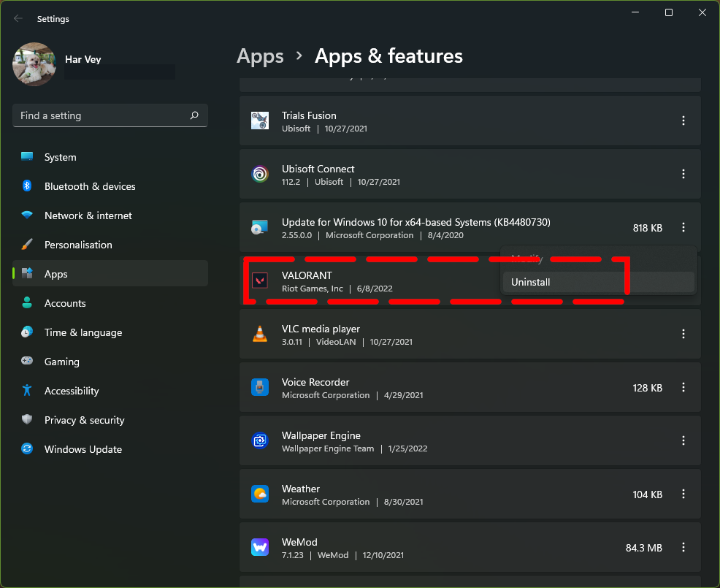The height and width of the screenshot is (588, 720).
Task: Click the Personalisation paintbrush icon
Action: [27, 245]
